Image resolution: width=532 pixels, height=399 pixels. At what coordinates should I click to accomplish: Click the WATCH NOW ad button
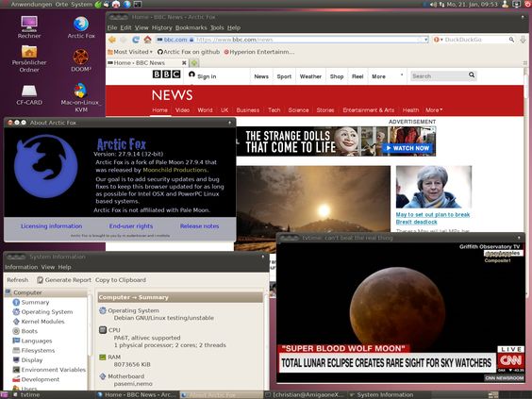click(407, 148)
